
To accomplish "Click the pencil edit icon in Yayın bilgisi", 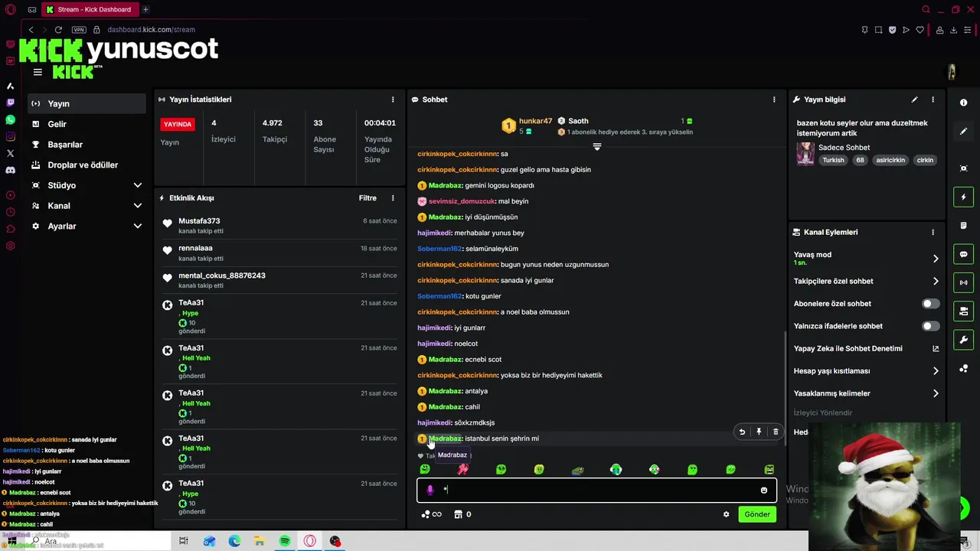I will (914, 99).
